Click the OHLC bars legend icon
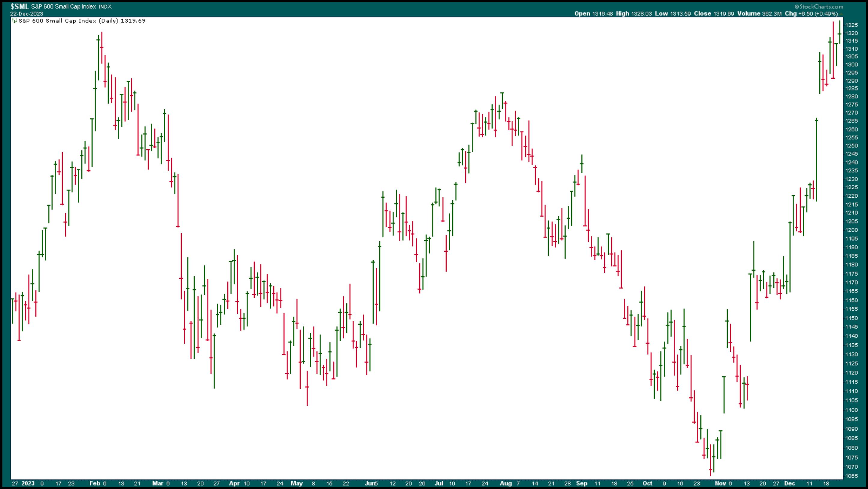Screen dimensions: 868x489 (x=14, y=20)
